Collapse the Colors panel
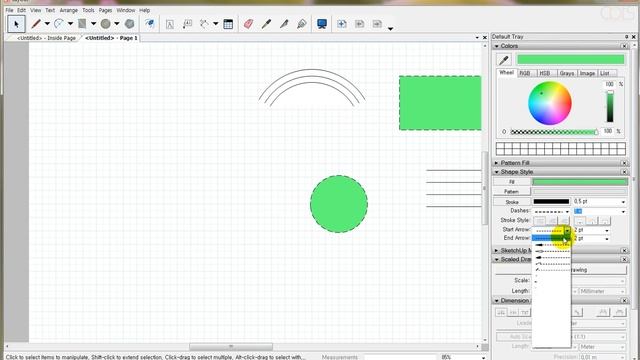Screen dimensions: 640x360 (x=497, y=46)
